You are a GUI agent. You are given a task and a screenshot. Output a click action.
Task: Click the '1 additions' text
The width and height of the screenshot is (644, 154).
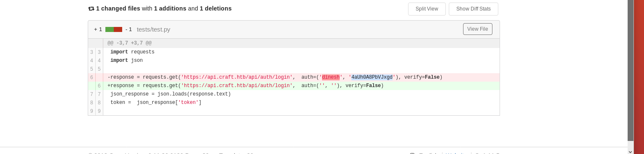point(170,8)
